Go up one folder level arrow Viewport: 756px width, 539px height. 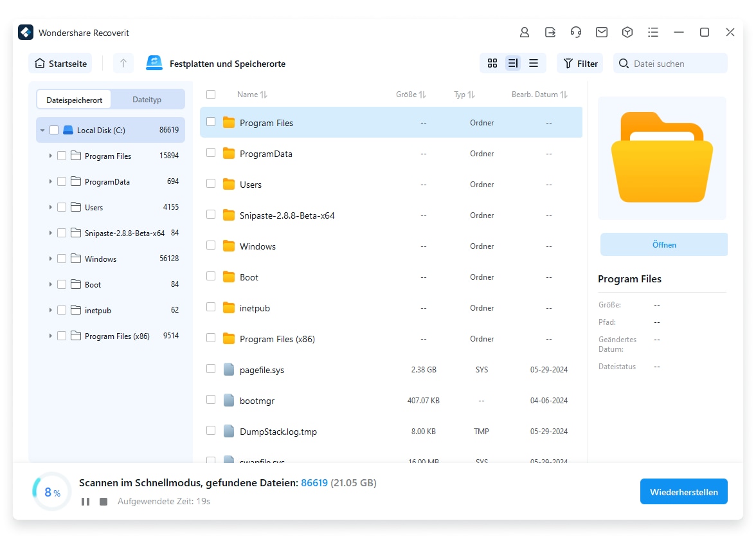(x=123, y=63)
